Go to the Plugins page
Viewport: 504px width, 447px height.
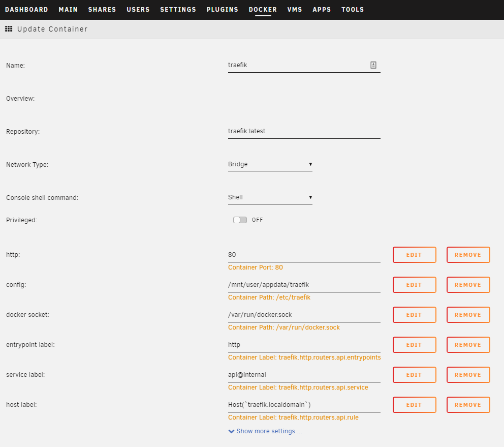(222, 10)
